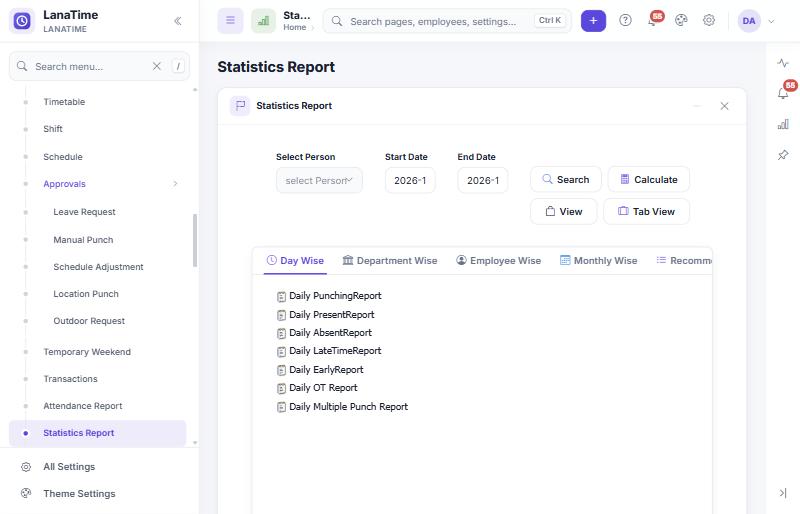Click the Daily EarlyReport document icon

click(x=281, y=370)
